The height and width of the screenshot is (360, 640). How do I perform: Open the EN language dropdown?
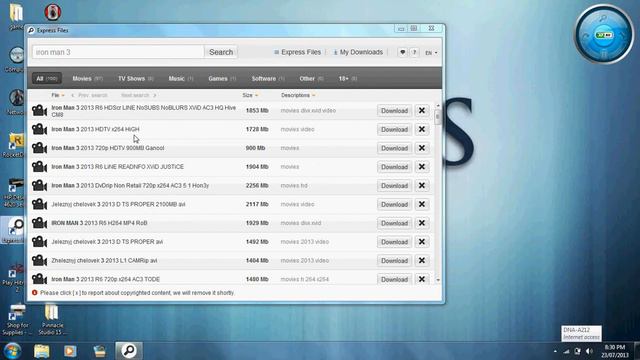coord(431,53)
